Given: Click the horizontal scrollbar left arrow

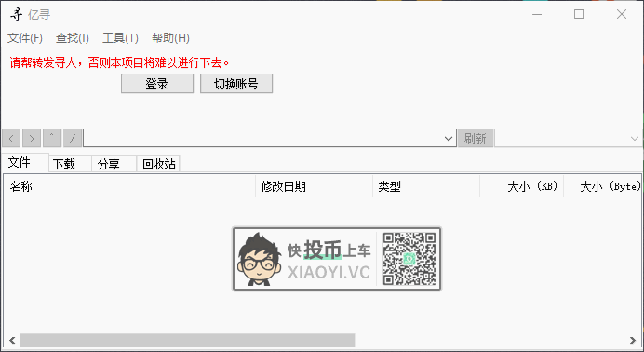Looking at the screenshot, I should 12,341.
